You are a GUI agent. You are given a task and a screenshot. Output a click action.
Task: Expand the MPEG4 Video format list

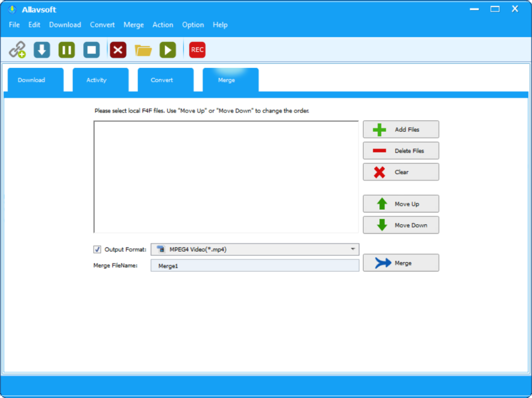click(354, 249)
